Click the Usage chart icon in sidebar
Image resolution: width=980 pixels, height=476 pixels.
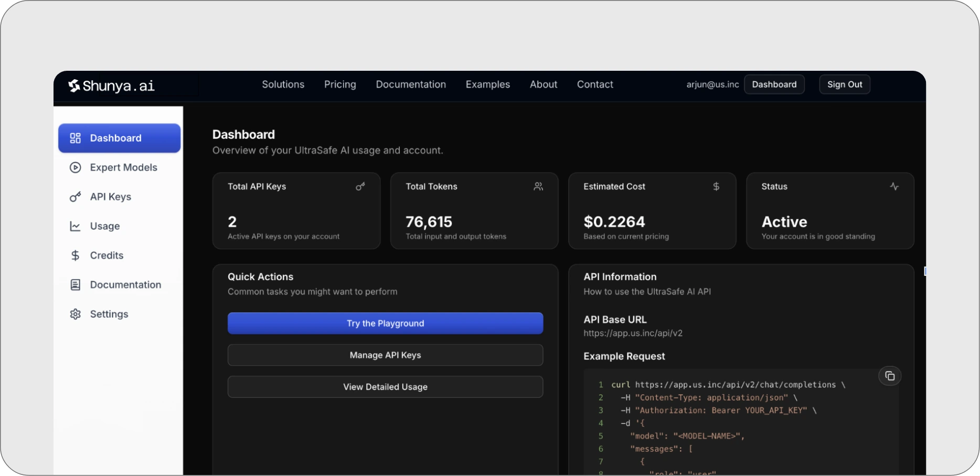point(76,226)
